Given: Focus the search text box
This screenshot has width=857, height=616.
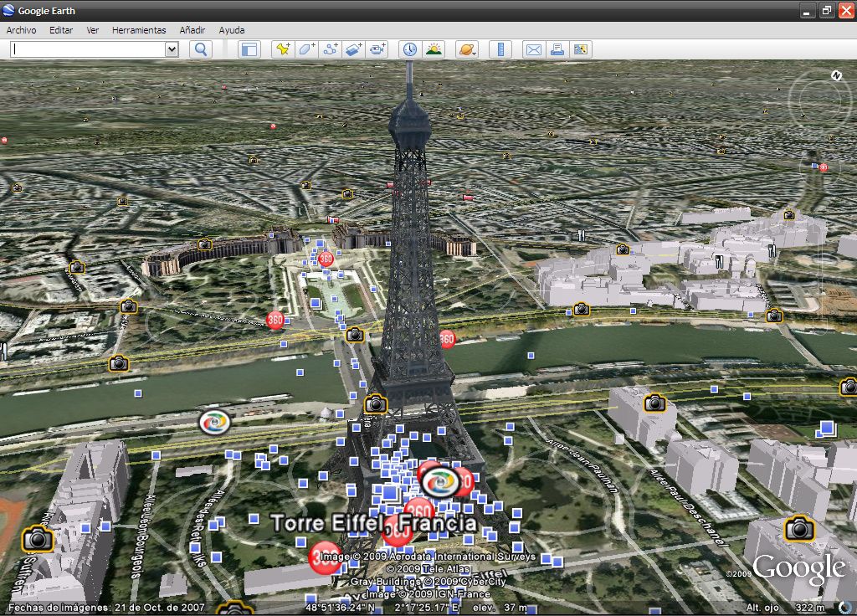Looking at the screenshot, I should point(87,49).
